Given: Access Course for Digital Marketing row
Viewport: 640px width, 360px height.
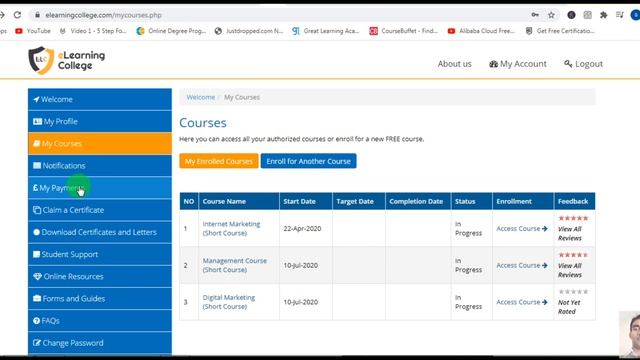Looking at the screenshot, I should (x=522, y=302).
